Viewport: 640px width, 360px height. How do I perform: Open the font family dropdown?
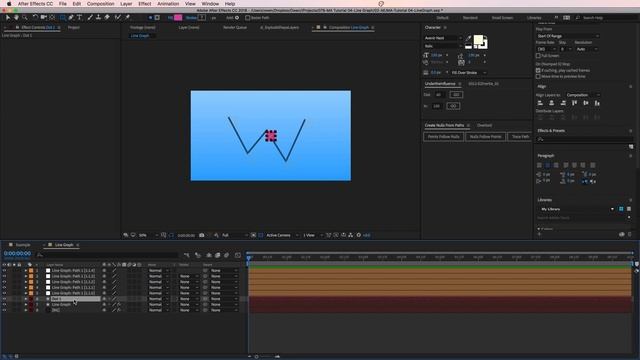click(443, 38)
